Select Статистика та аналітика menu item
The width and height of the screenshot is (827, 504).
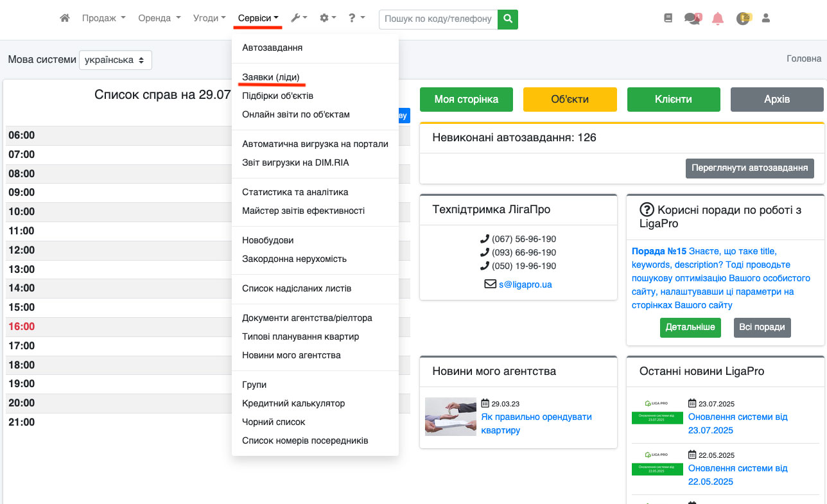(295, 192)
